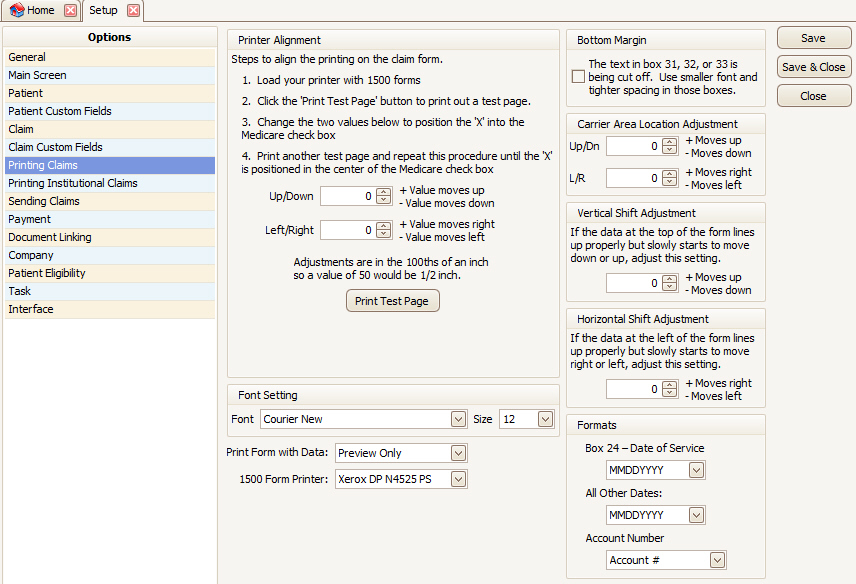Viewport: 856px width, 584px height.
Task: Decrease Horizontal Shift Adjustment value
Action: tap(669, 393)
